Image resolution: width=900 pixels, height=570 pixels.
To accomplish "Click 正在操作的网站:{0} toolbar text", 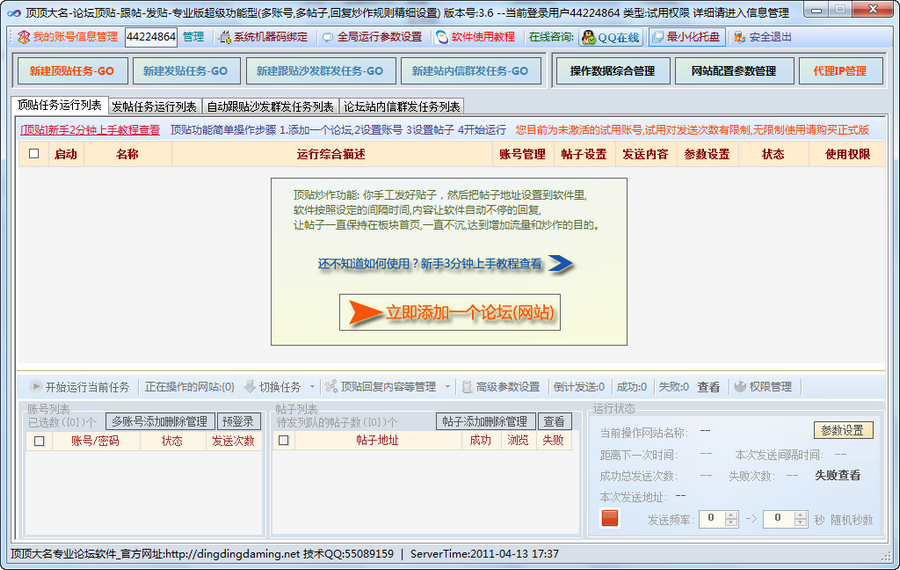I will point(189,387).
